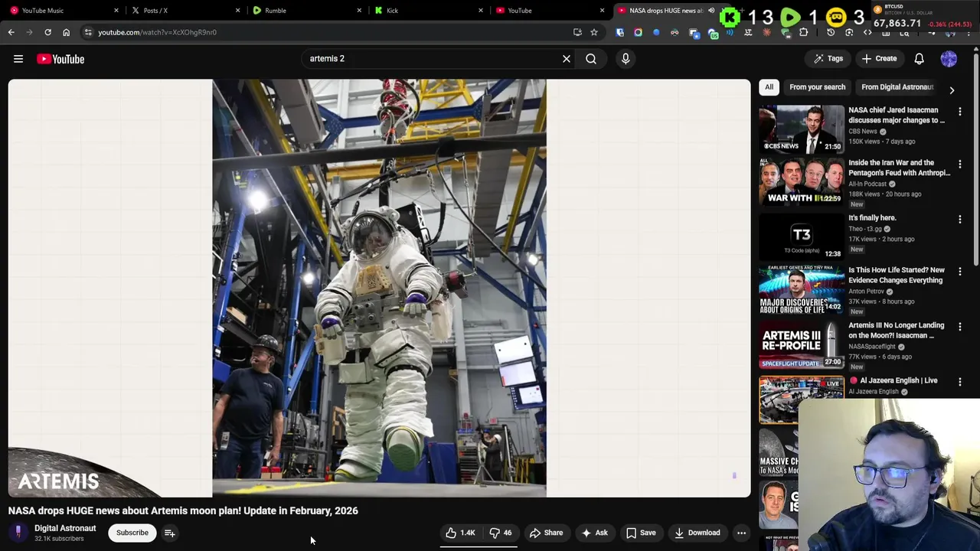The height and width of the screenshot is (551, 980).
Task: Open the NASA chief Jared Isaacman video thumbnail
Action: (802, 129)
